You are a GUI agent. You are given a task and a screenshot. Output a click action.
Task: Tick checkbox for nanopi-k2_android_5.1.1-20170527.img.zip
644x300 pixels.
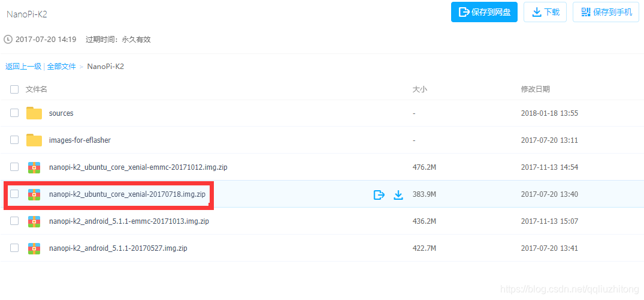coord(14,248)
